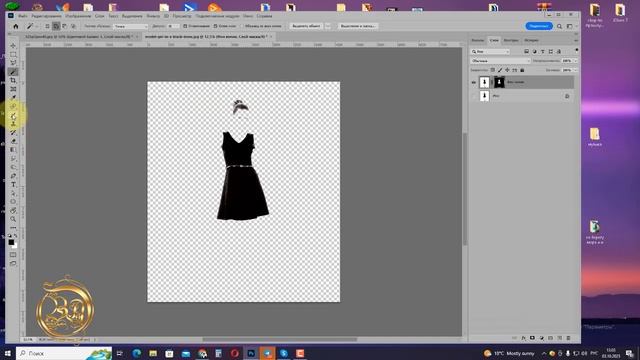This screenshot has height=360, width=640.
Task: Filter layers by type layer icon
Action: pos(542,51)
